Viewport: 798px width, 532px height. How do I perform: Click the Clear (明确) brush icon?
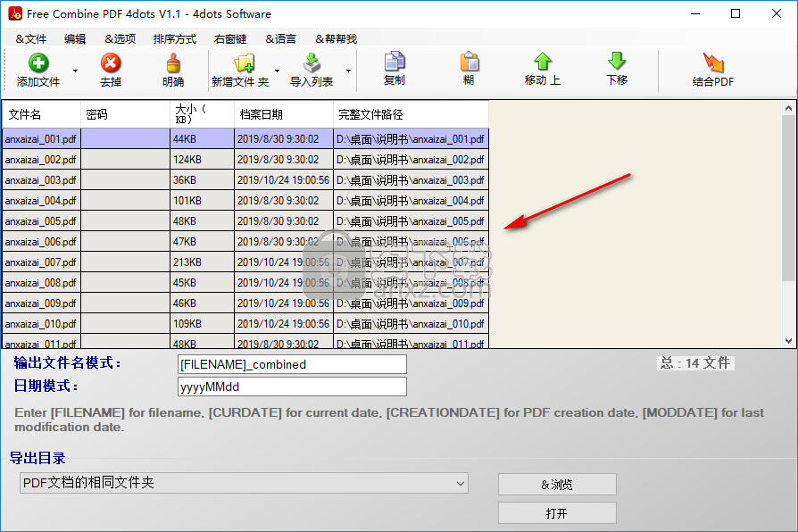(x=173, y=63)
